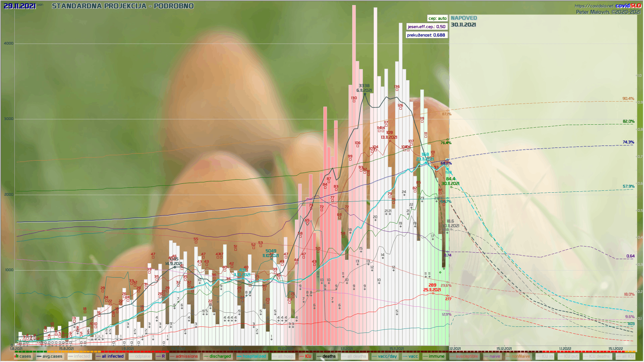Toggle the ICU series legend item
644x362 pixels.
(305, 356)
